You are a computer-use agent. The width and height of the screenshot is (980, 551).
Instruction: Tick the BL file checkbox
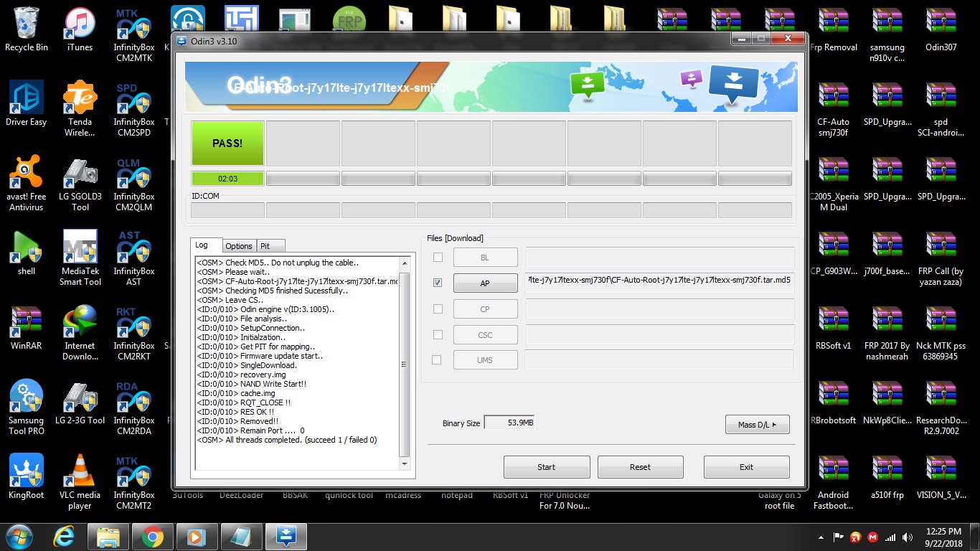(x=438, y=257)
